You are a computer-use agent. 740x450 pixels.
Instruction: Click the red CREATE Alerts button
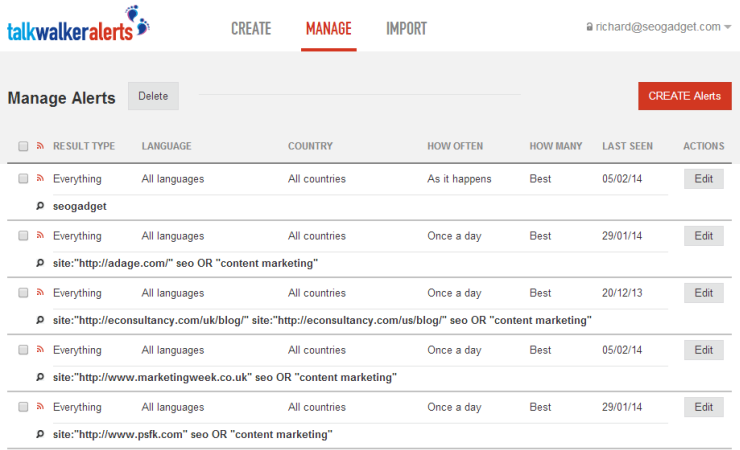click(x=685, y=96)
